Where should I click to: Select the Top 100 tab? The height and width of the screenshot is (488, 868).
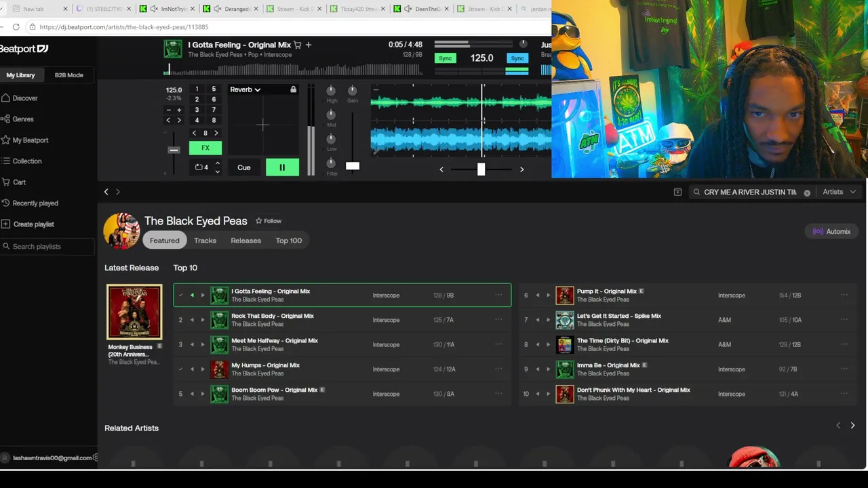coord(289,241)
